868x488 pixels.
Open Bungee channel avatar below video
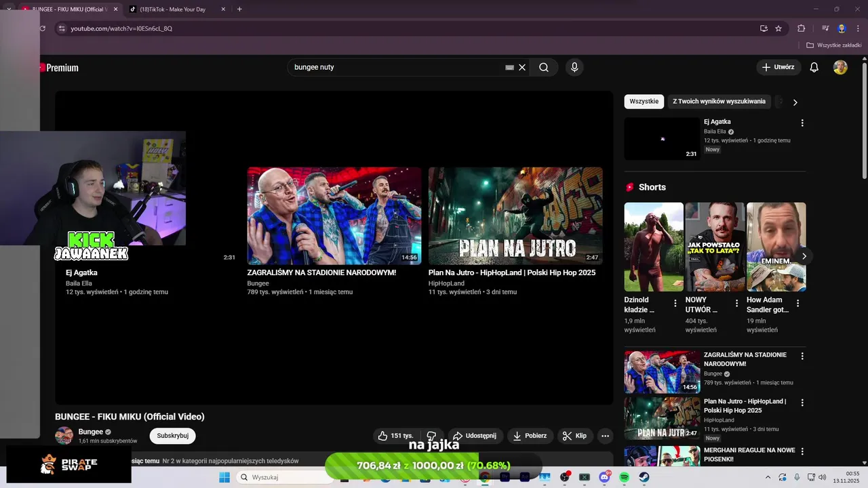click(x=64, y=436)
